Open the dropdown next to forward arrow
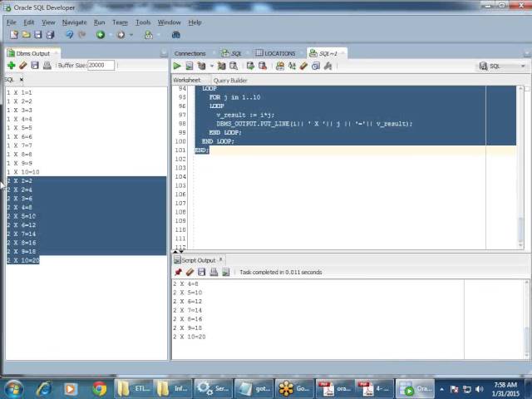The image size is (532, 399). click(x=131, y=35)
